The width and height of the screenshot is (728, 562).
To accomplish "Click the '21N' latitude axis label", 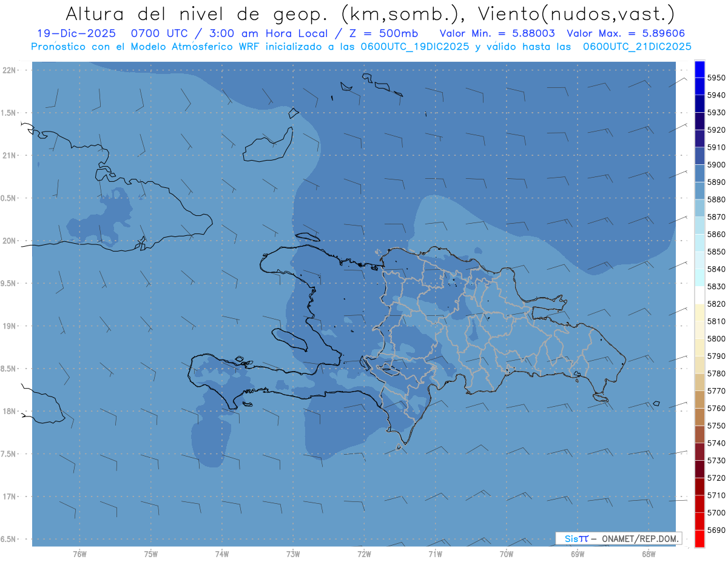I will (x=10, y=155).
